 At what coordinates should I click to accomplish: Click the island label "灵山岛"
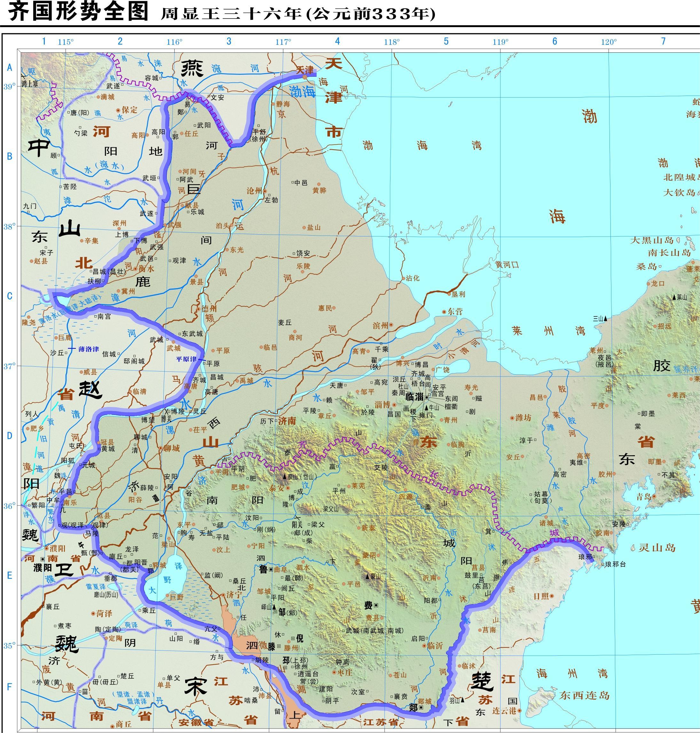click(x=657, y=548)
